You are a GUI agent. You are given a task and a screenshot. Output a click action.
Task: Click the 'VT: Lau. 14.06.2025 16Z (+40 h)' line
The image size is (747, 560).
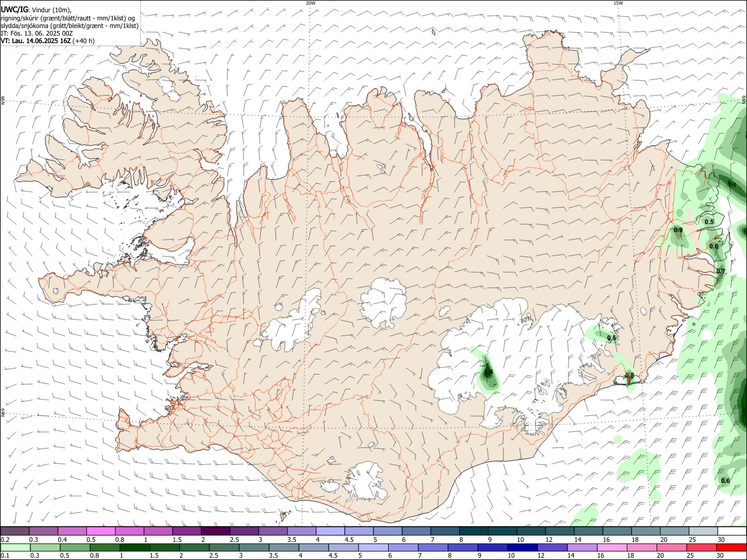click(x=48, y=41)
